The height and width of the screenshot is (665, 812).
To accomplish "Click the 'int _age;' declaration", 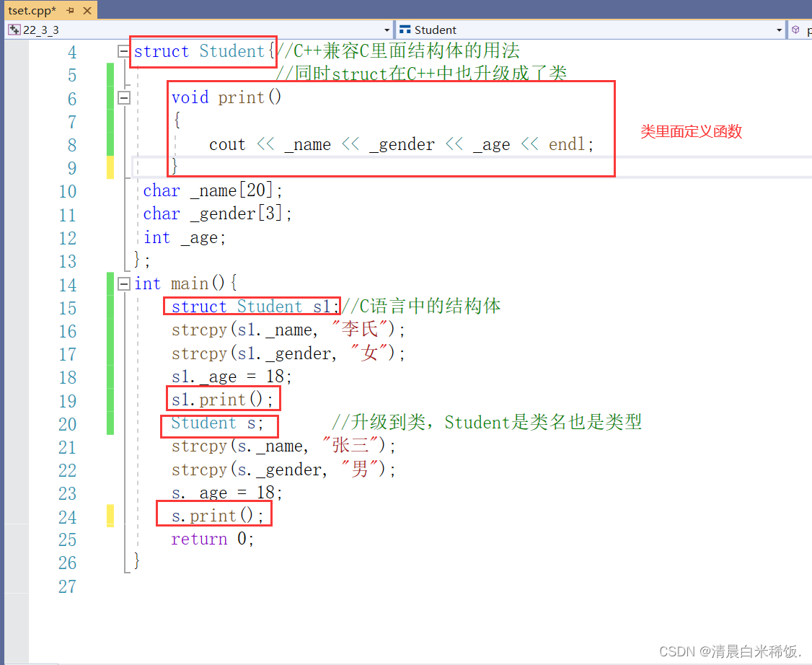I will [185, 238].
